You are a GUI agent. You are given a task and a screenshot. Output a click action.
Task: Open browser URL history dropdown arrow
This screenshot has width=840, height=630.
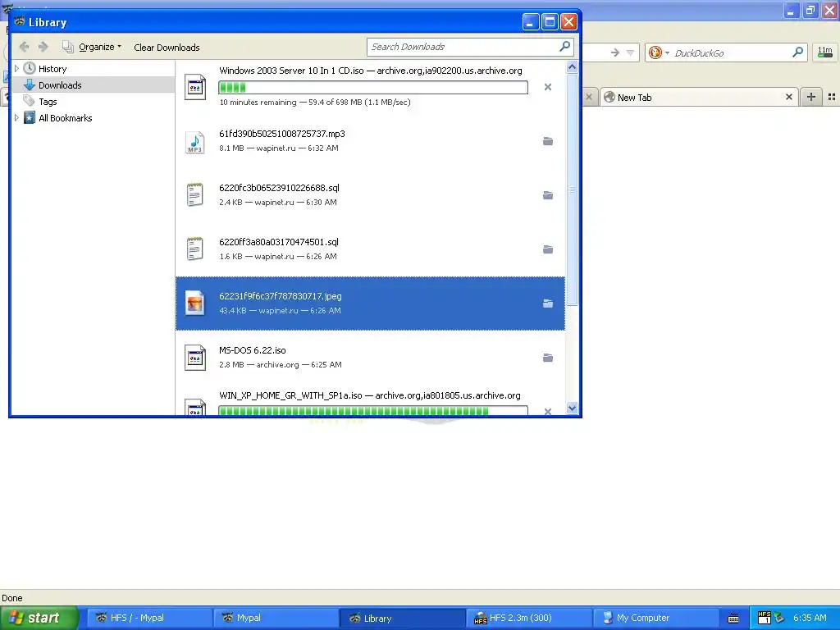pos(631,52)
